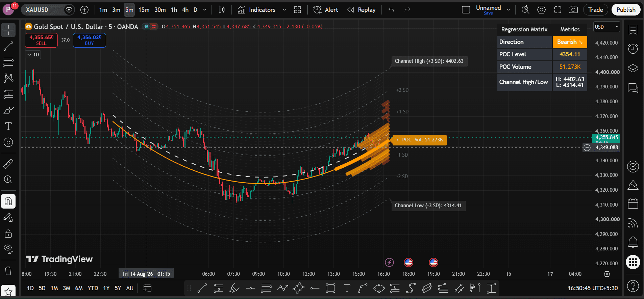This screenshot has width=644, height=299.
Task: Click the orange Bearish direction cell
Action: click(570, 42)
